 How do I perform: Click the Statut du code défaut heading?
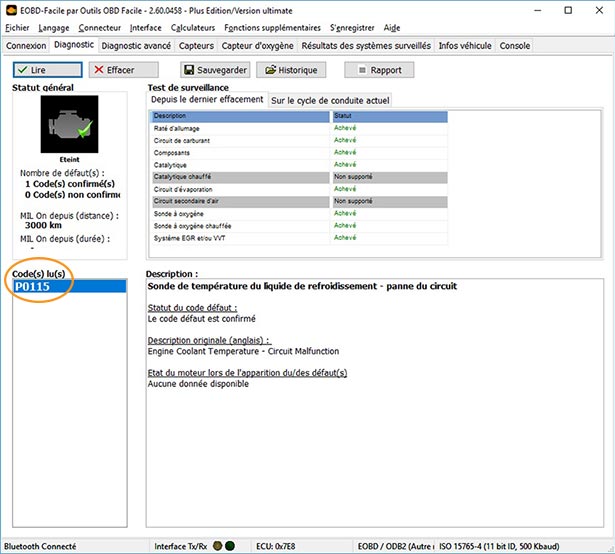tap(192, 308)
